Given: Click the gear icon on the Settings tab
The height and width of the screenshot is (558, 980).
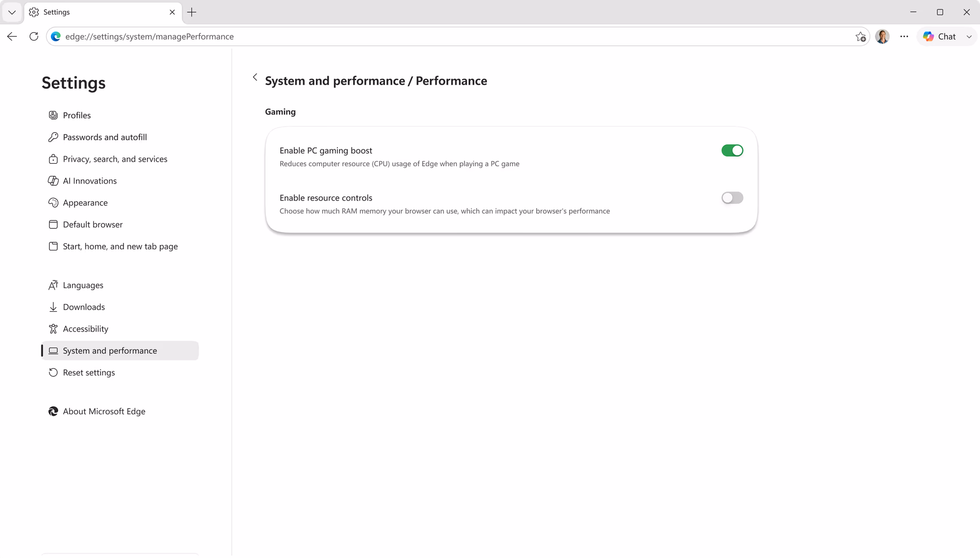Looking at the screenshot, I should pos(34,12).
